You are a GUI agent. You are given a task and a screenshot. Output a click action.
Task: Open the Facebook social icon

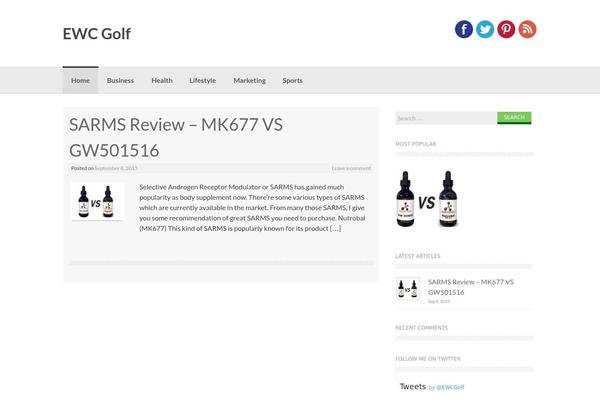click(464, 29)
